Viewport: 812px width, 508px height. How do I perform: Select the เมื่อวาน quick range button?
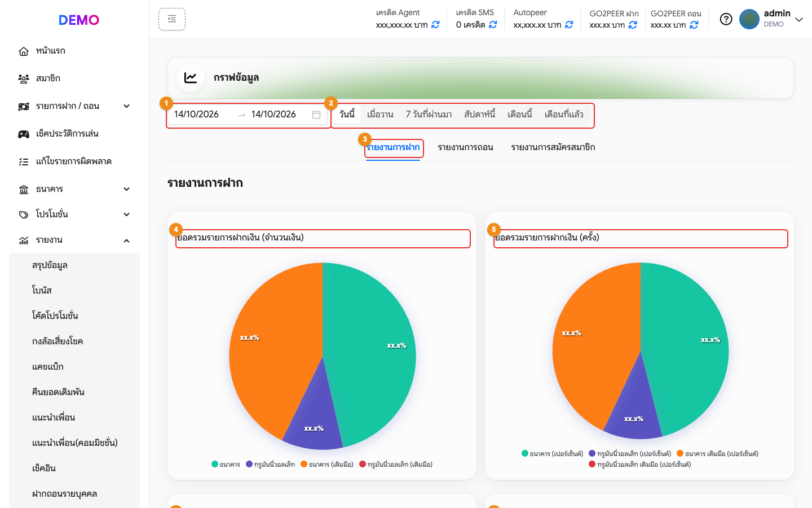(380, 115)
